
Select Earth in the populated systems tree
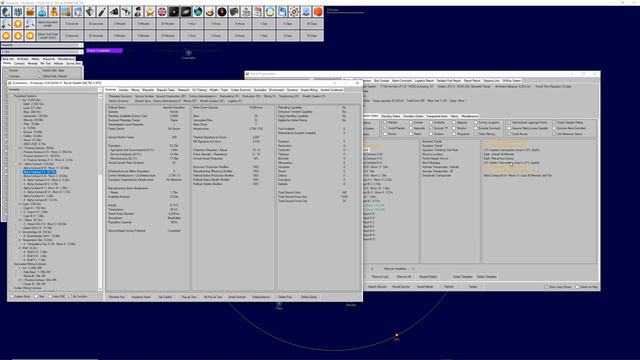(x=33, y=104)
